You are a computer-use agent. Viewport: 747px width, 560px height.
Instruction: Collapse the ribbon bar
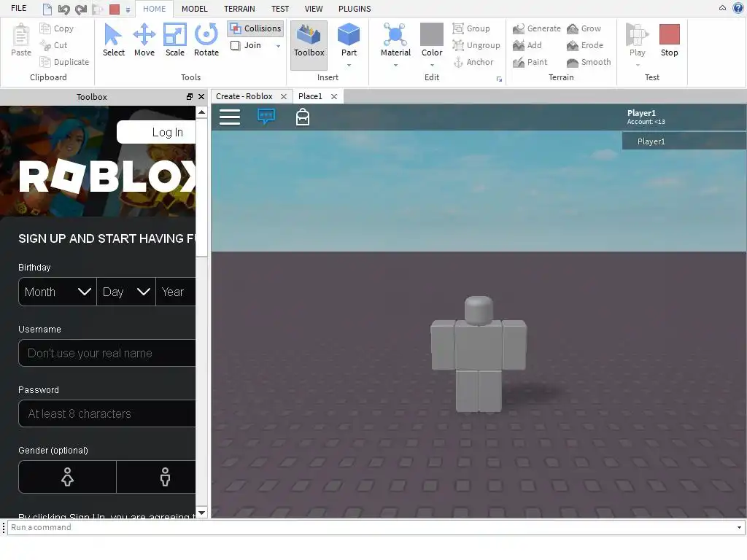pos(722,8)
